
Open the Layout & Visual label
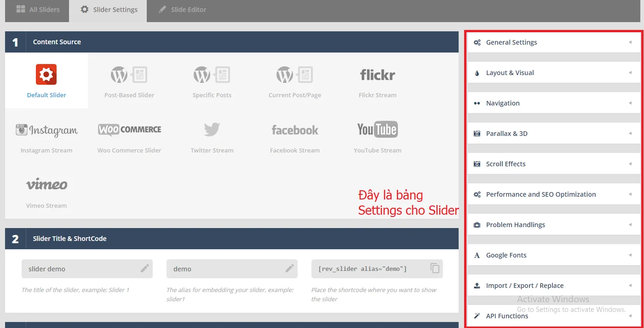pyautogui.click(x=510, y=73)
